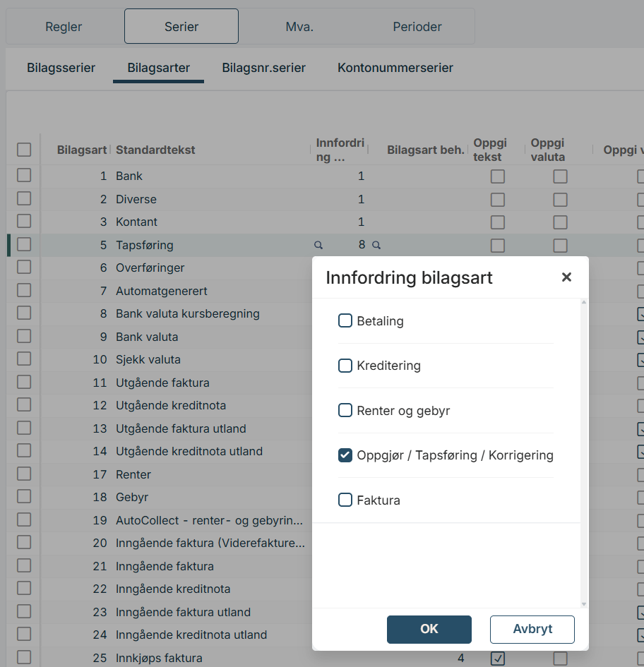The image size is (644, 667).
Task: Open the Mva. tab
Action: [299, 27]
